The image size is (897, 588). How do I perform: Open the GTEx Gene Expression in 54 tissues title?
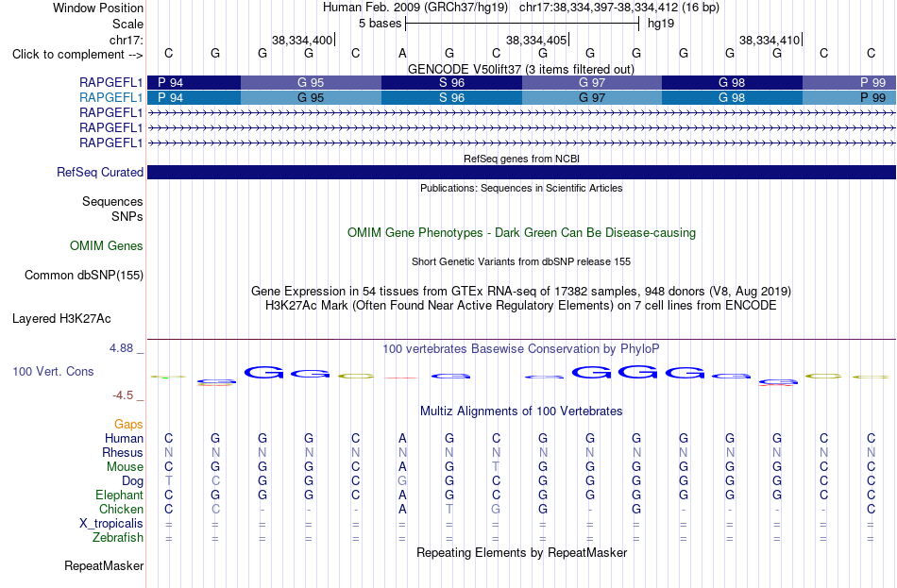coord(521,291)
